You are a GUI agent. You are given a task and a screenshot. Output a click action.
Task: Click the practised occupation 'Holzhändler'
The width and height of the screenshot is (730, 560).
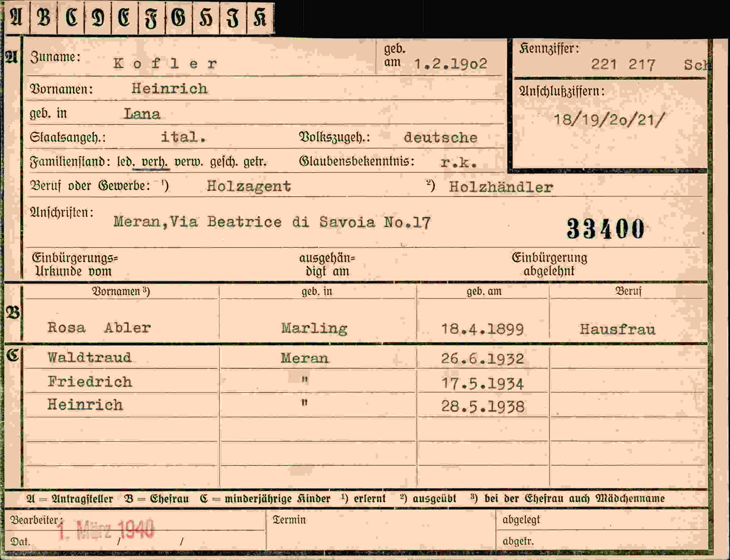coord(501,187)
